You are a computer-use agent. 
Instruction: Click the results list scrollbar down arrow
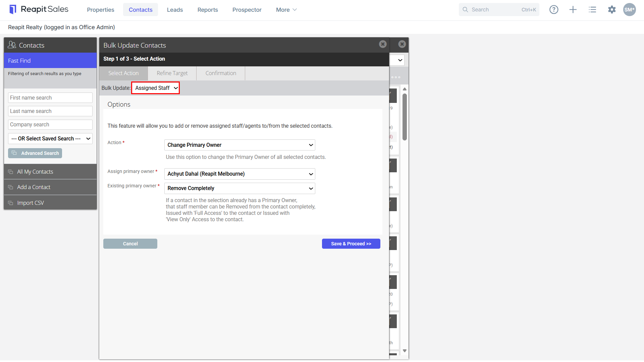[x=405, y=351]
